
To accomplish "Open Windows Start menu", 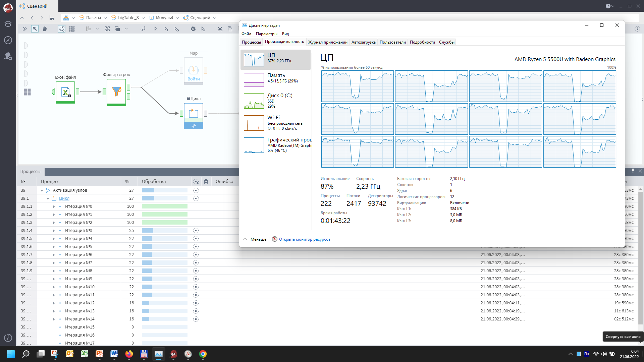I will coord(11,354).
